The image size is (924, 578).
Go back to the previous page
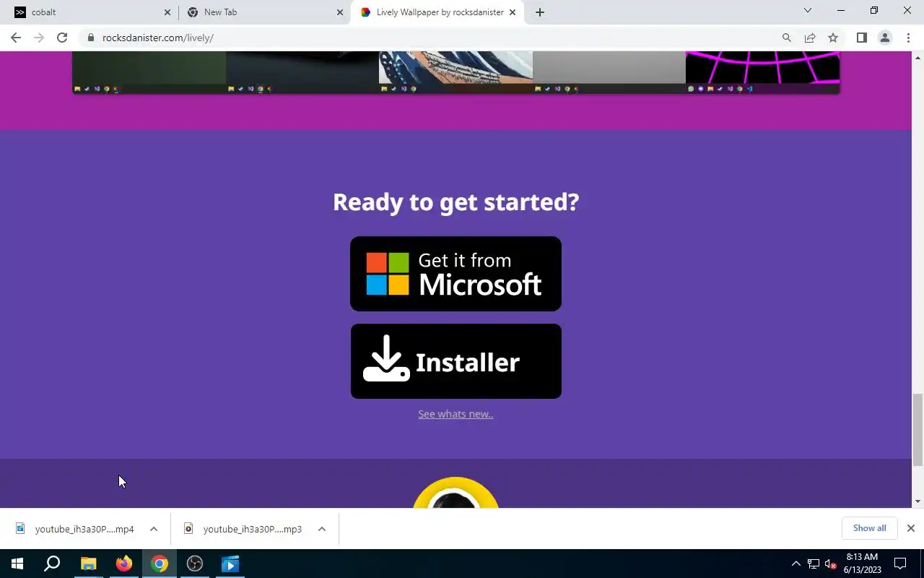tap(16, 38)
